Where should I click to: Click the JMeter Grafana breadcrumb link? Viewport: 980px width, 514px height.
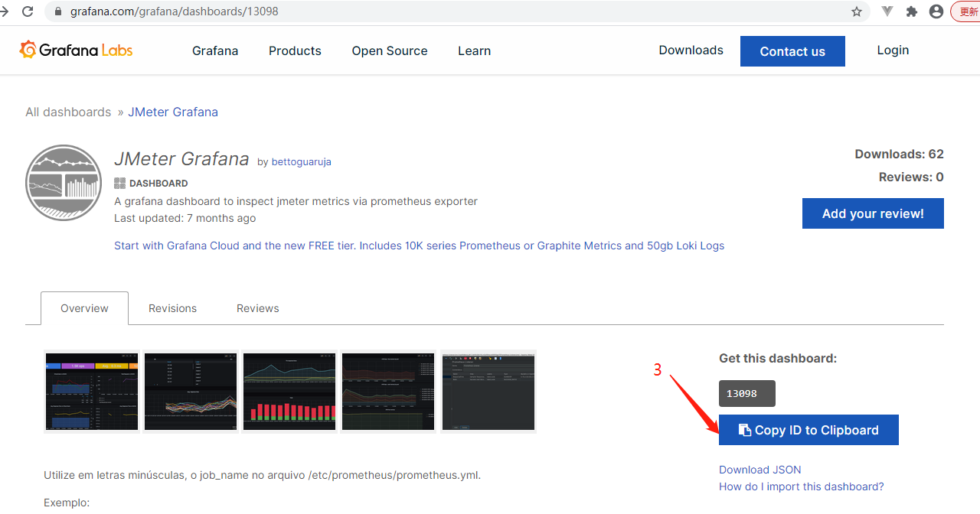tap(173, 112)
